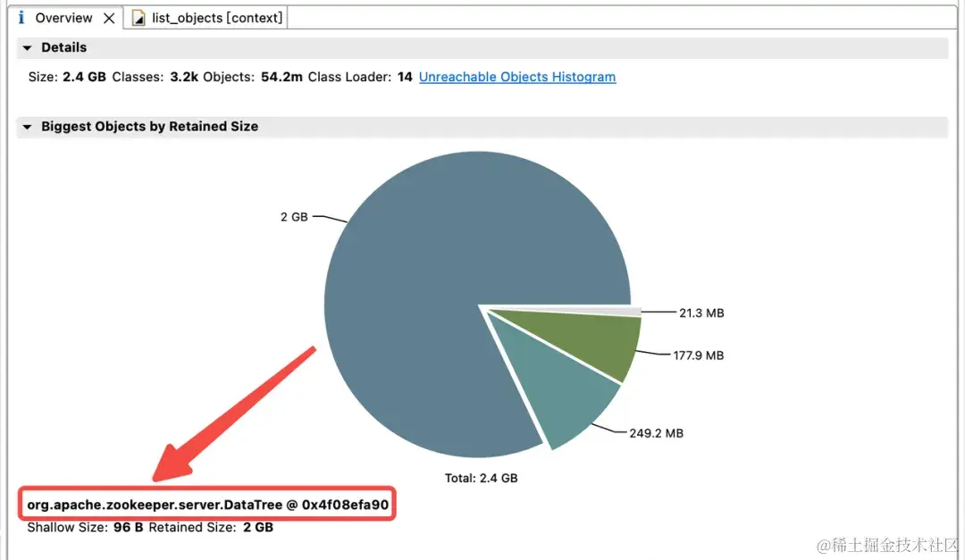Click the Retained Size 2 GB value
The width and height of the screenshot is (965, 560).
coord(258,527)
